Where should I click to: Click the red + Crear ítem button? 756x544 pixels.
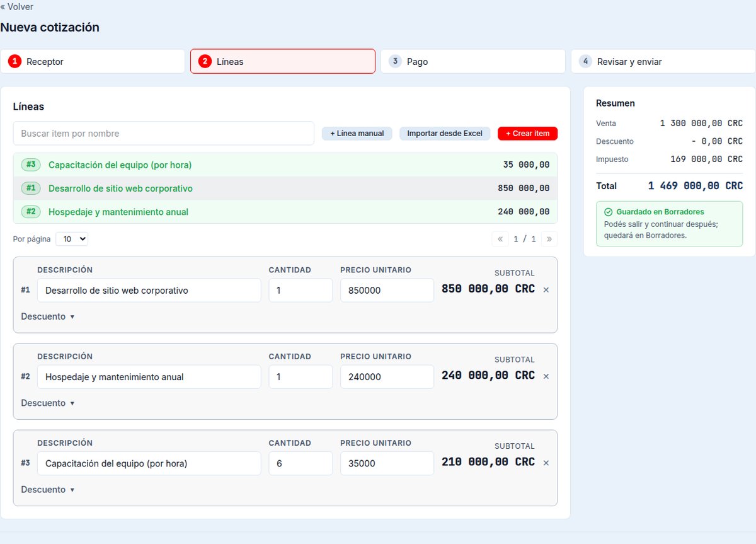pos(527,134)
